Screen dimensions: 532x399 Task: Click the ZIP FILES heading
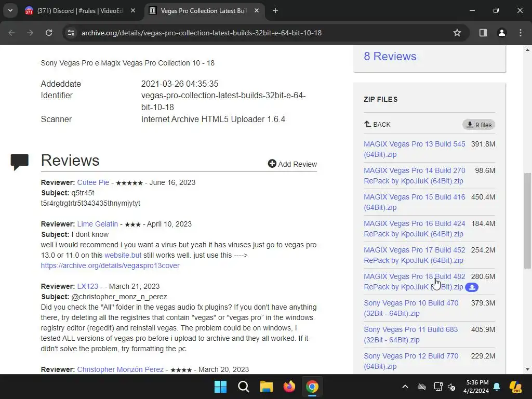click(380, 99)
